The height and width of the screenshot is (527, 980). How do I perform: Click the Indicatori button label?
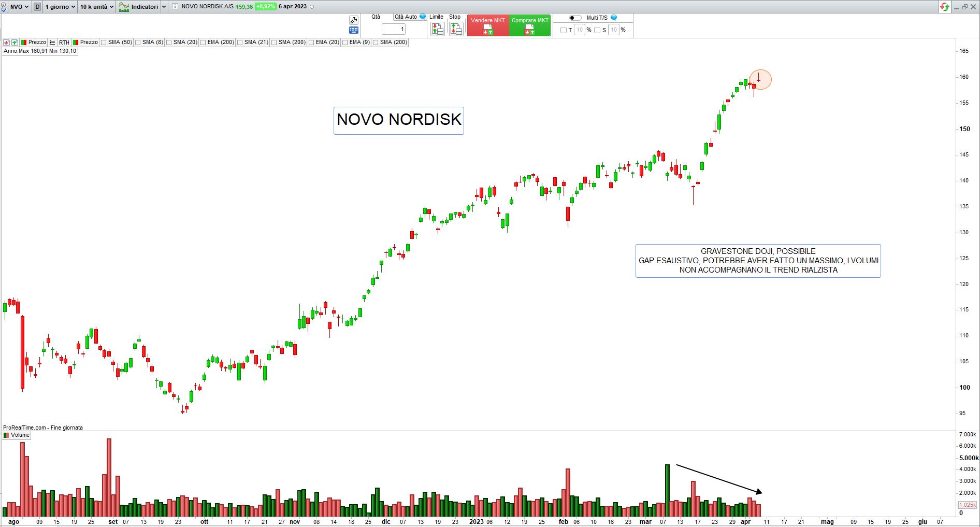click(x=145, y=7)
